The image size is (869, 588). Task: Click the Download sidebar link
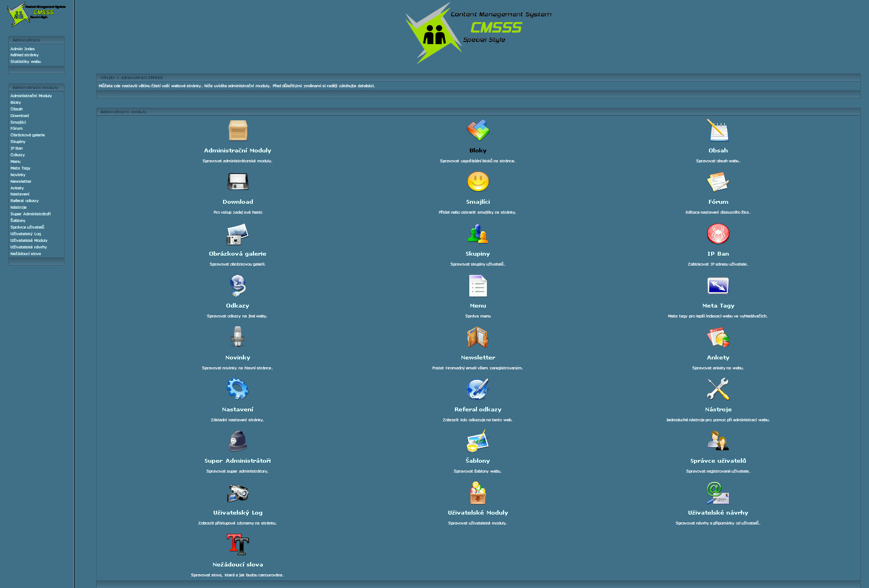tap(20, 116)
